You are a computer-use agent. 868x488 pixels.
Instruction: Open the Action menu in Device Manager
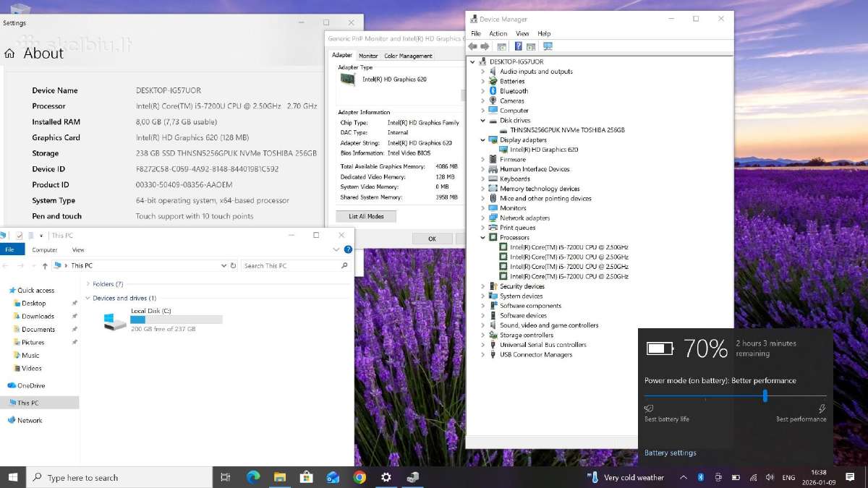[498, 33]
